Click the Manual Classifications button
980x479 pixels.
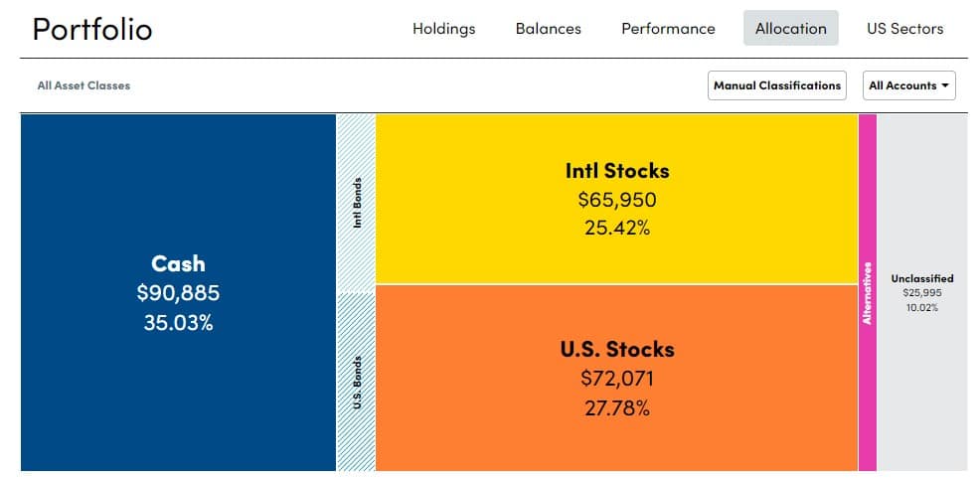777,85
